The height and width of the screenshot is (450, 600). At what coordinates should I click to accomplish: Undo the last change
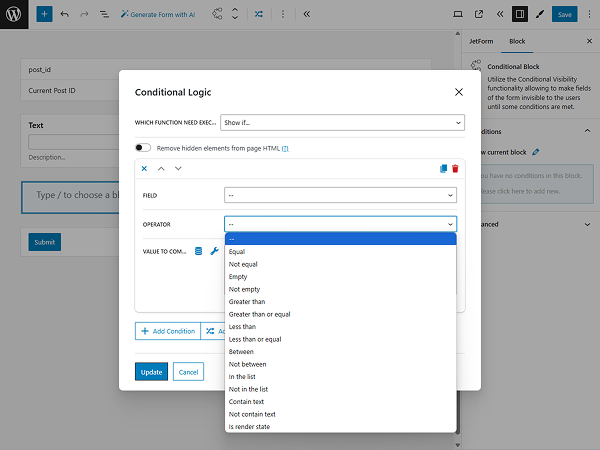(x=65, y=14)
